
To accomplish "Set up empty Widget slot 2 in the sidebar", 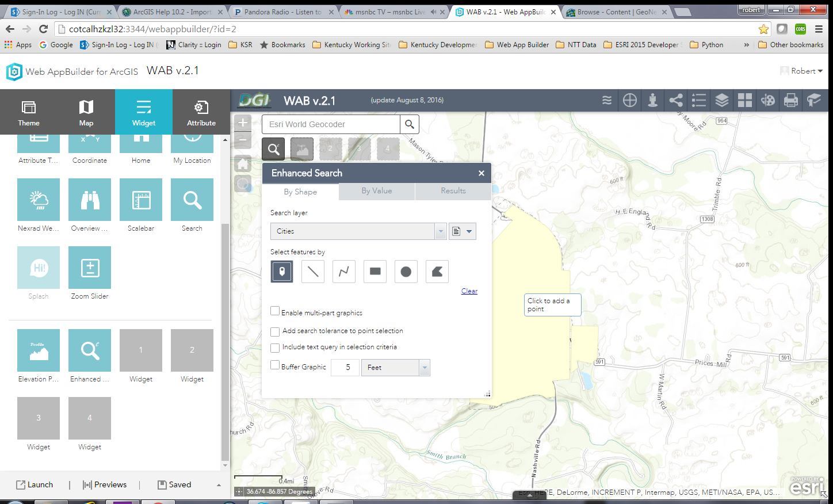I will (x=192, y=350).
